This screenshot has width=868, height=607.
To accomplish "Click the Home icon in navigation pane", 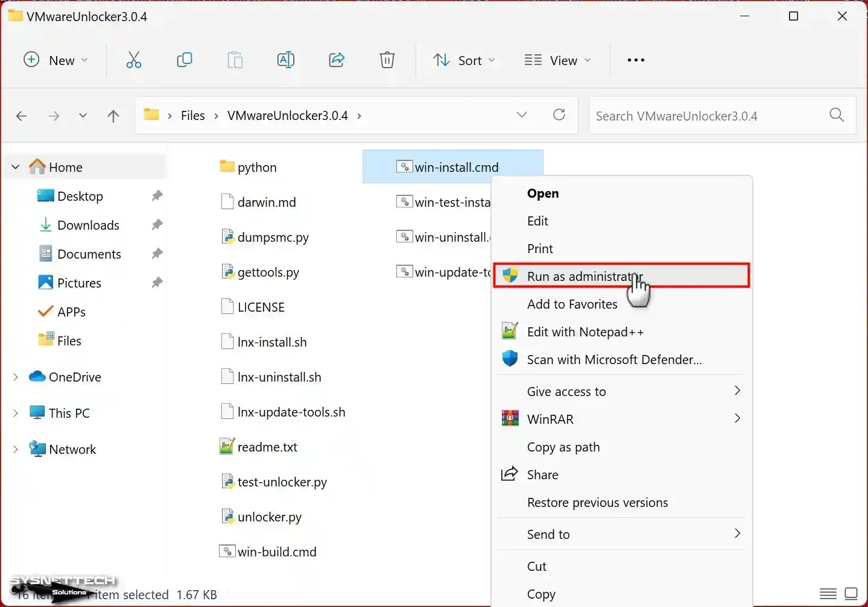I will (37, 166).
